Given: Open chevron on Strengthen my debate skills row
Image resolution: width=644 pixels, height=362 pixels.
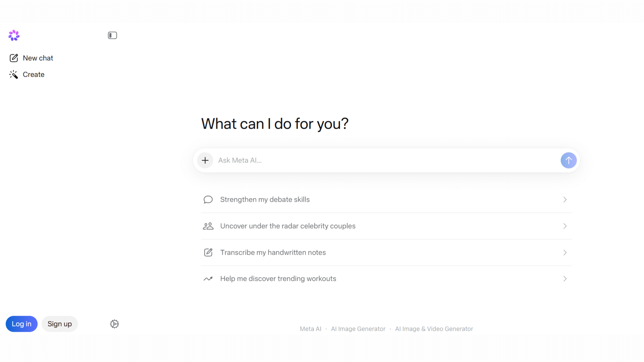Looking at the screenshot, I should tap(565, 199).
